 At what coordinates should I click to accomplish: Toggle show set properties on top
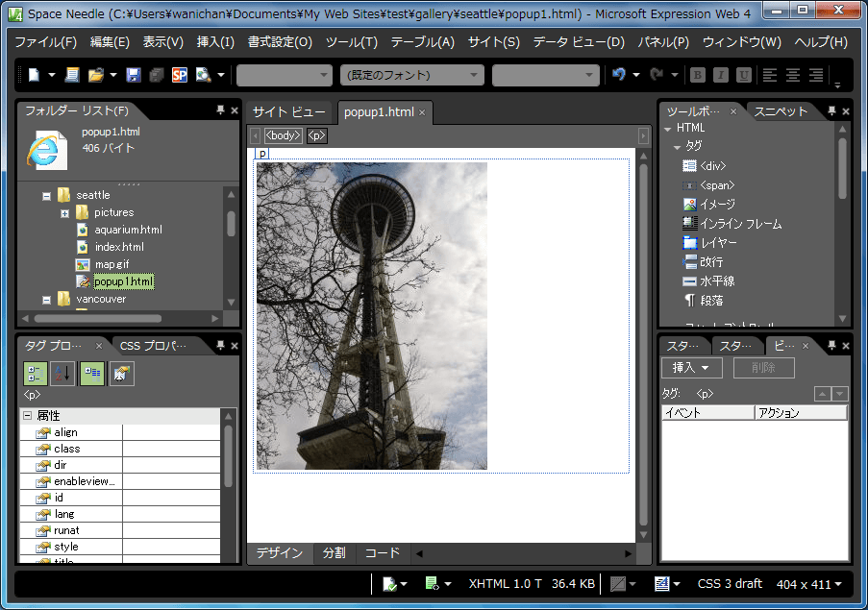92,374
